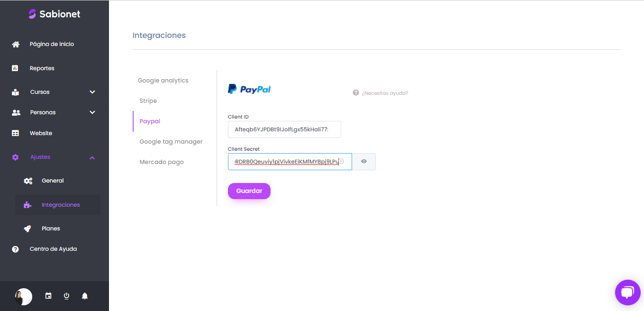Click the home icon beside Página de inicio
This screenshot has height=311, width=644.
[x=16, y=44]
